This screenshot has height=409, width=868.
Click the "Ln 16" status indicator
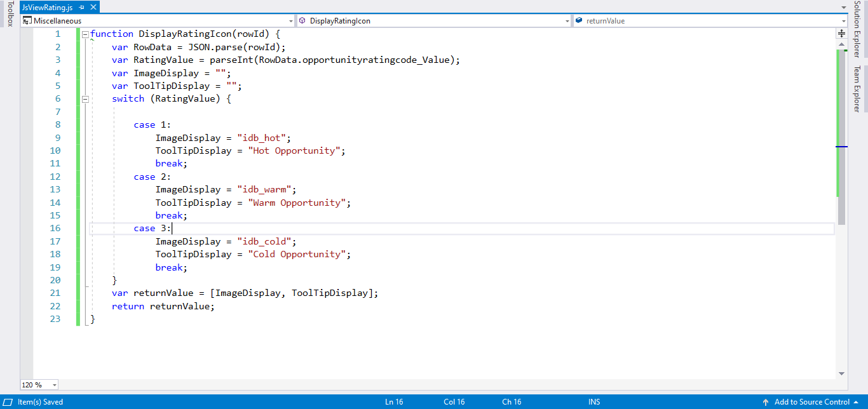394,402
